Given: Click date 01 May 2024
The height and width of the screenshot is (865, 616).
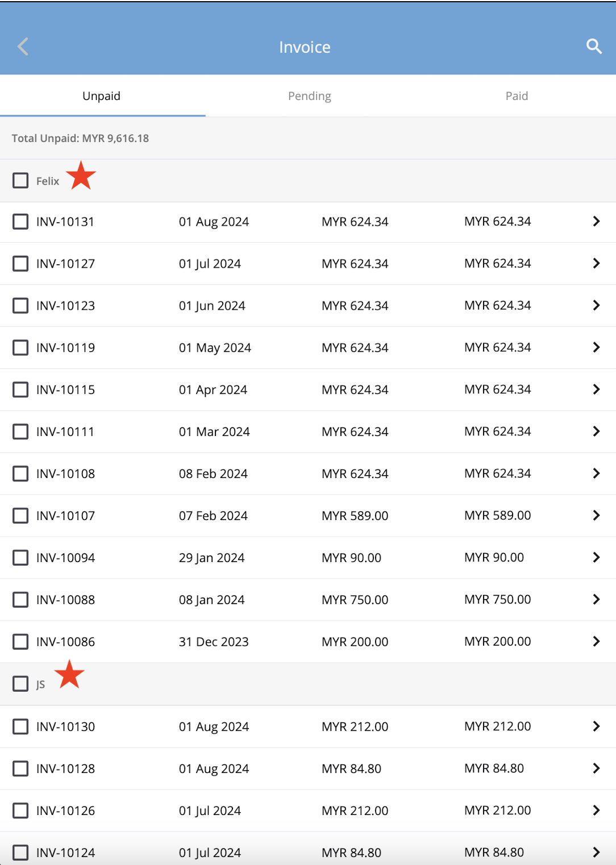Looking at the screenshot, I should pyautogui.click(x=215, y=348).
